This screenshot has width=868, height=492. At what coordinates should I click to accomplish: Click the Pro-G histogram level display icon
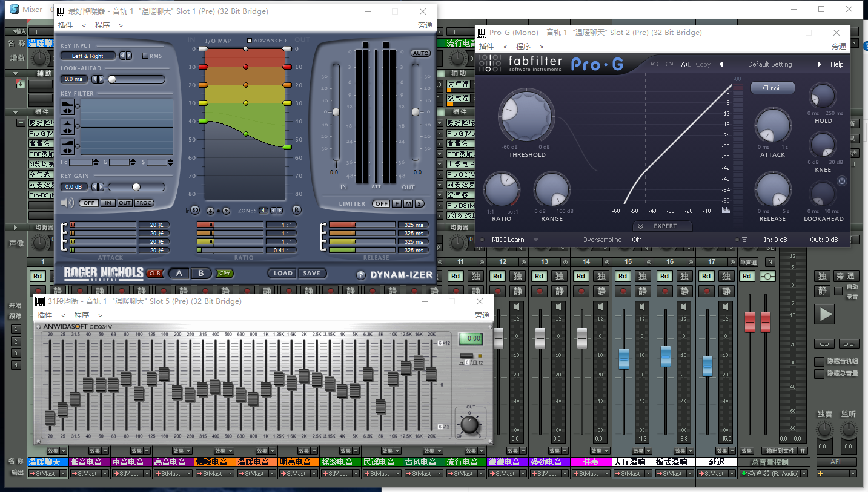726,209
